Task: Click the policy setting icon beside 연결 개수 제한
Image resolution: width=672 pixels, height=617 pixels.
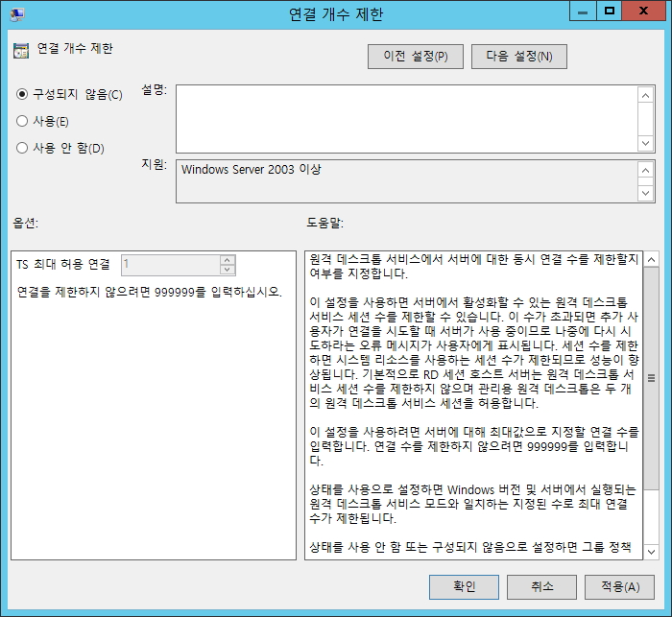Action: (x=21, y=50)
